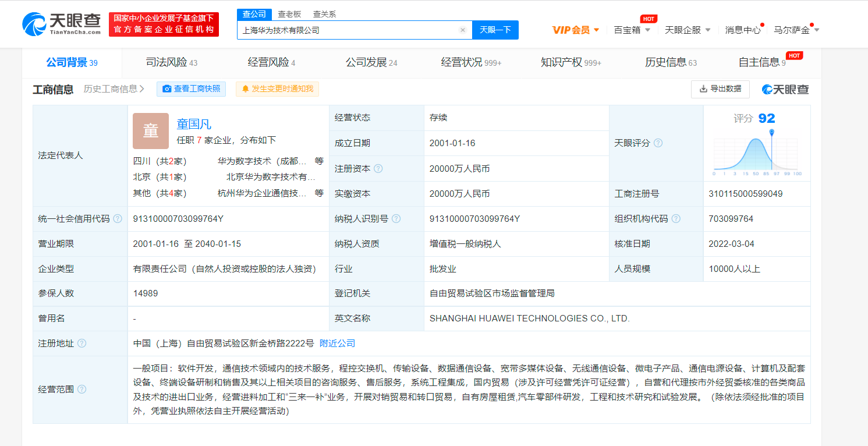Open 华为数字技术（成都… company link
The image size is (868, 446).
tap(262, 161)
